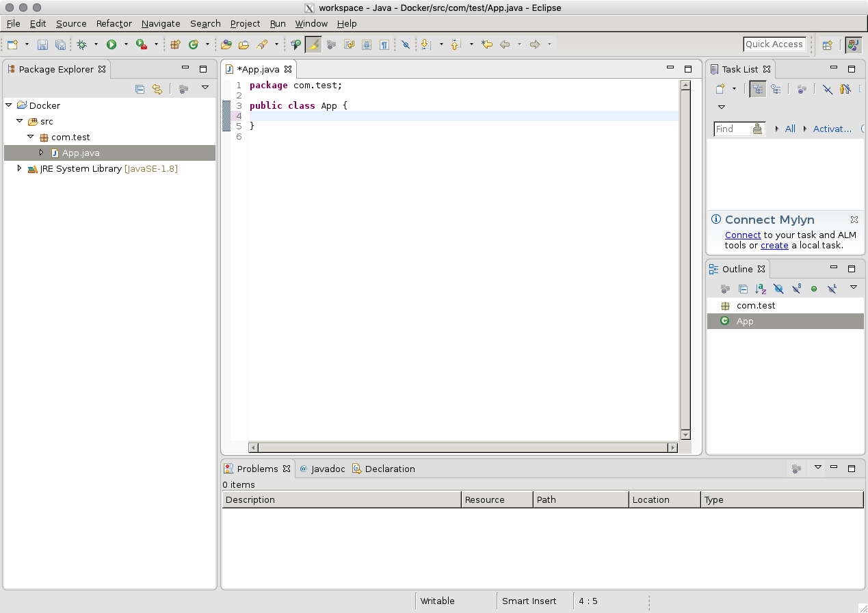Toggle Link with Editor in Package Explorer
This screenshot has height=613, width=868.
coord(157,89)
